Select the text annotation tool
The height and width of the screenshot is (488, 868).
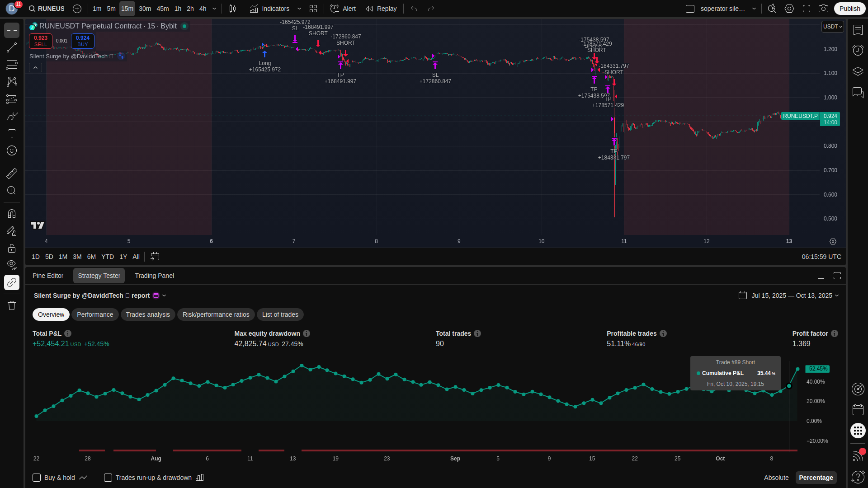[12, 133]
